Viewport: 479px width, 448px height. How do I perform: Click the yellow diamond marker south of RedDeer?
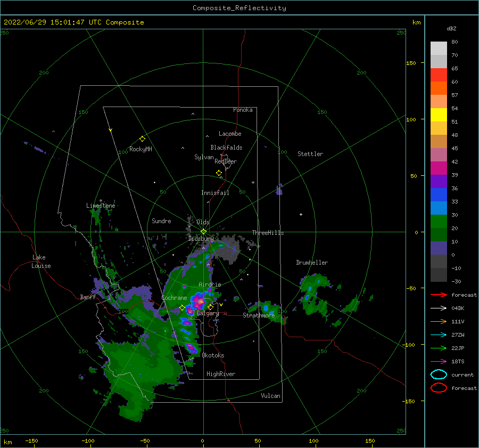219,173
